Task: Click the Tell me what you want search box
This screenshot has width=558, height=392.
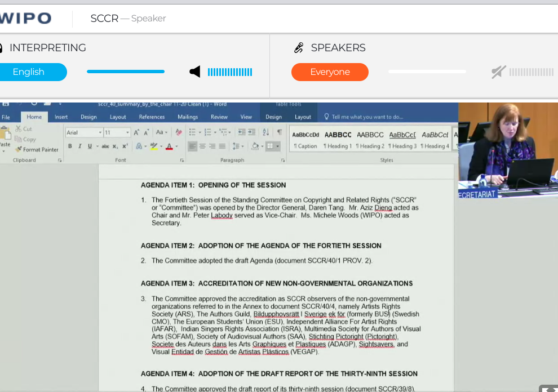Action: 364,117
